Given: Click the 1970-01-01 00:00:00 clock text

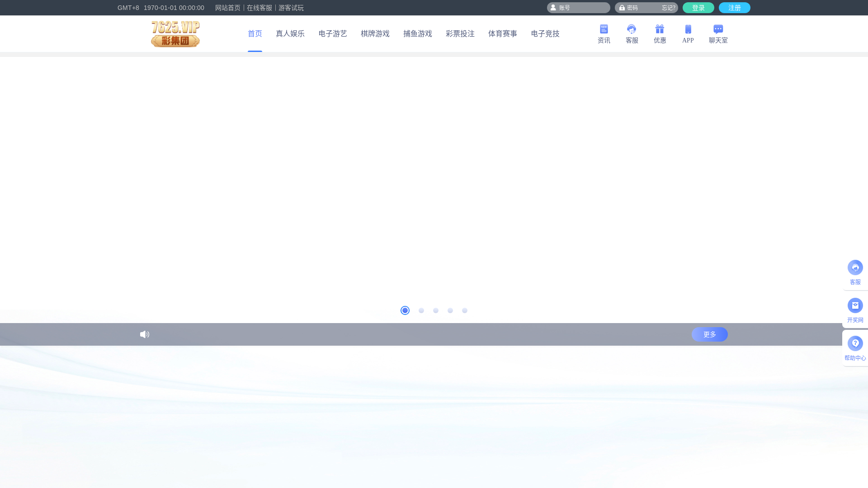Looking at the screenshot, I should tap(174, 8).
